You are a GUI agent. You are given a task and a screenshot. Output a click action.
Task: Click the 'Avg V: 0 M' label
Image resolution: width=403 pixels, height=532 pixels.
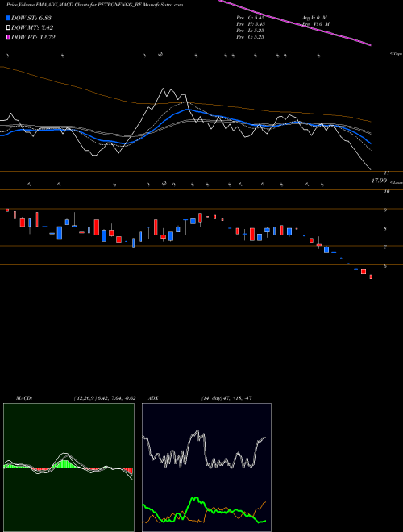pos(314,18)
